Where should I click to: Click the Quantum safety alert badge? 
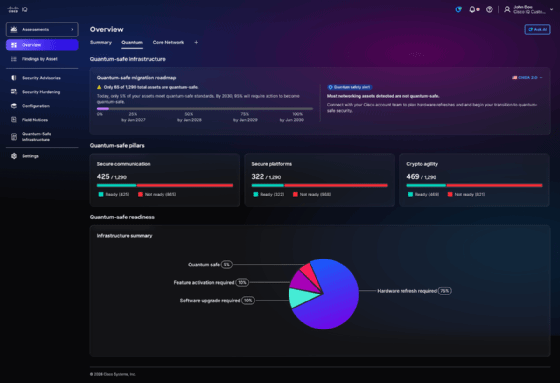click(350, 87)
